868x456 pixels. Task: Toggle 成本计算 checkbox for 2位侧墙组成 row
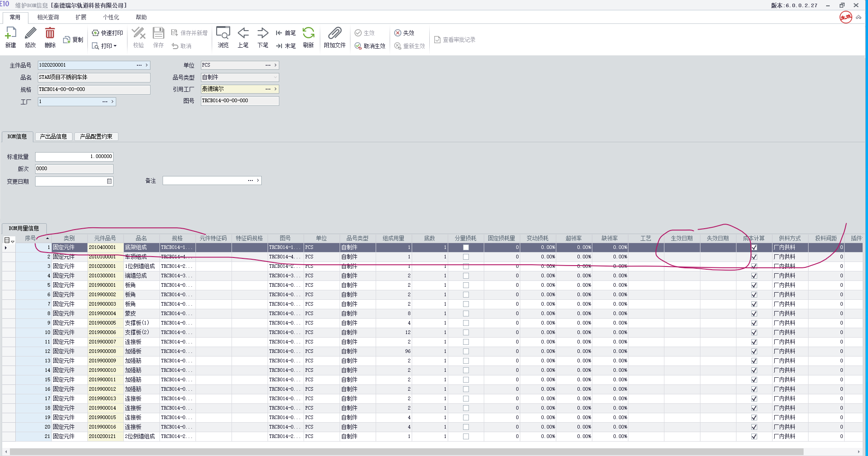point(754,437)
